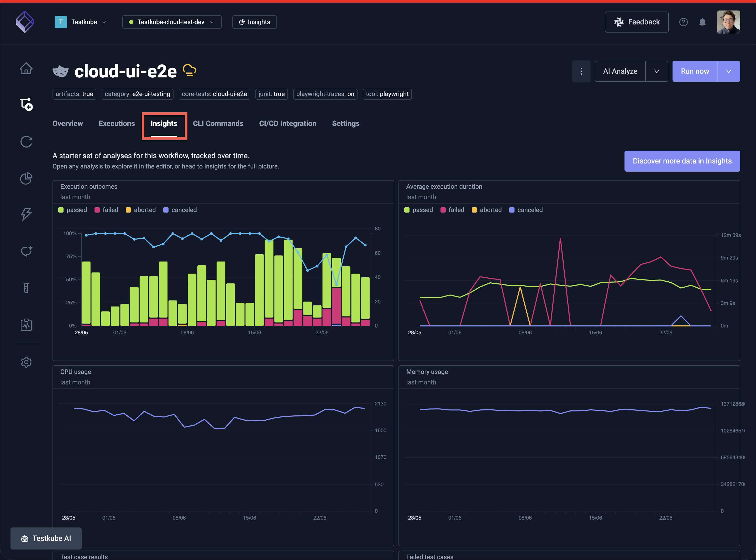The width and height of the screenshot is (756, 560).
Task: Click the three-dot more options button
Action: pyautogui.click(x=581, y=71)
